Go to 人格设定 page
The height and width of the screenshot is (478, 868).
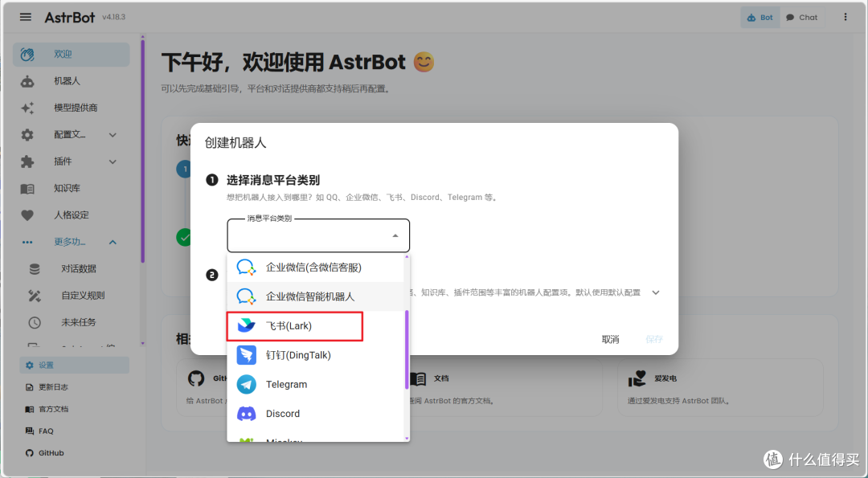pyautogui.click(x=72, y=215)
